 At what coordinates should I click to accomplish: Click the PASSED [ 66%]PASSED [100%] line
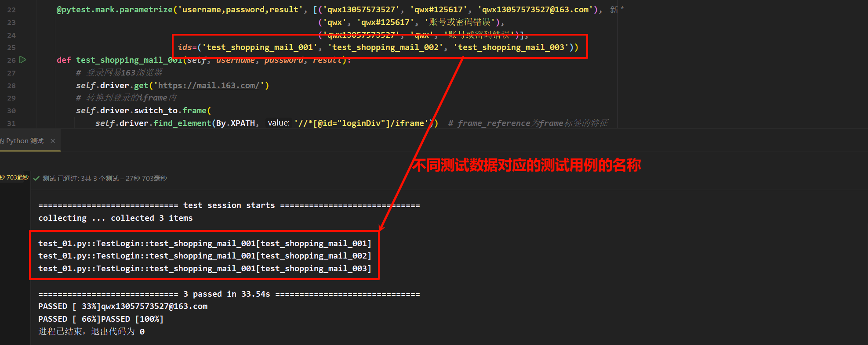tap(101, 319)
